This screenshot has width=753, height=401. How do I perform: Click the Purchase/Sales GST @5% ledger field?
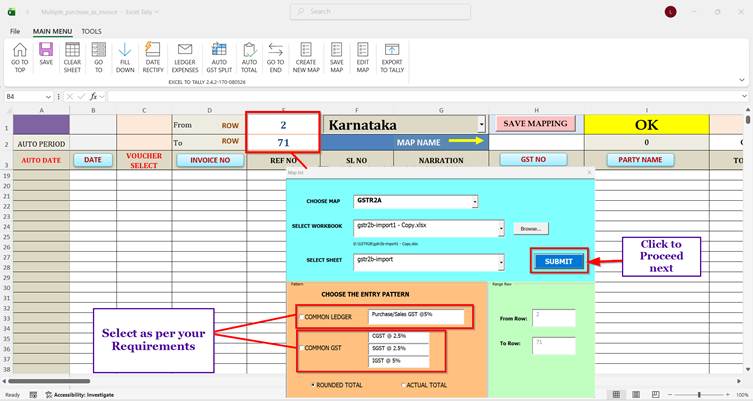[416, 317]
